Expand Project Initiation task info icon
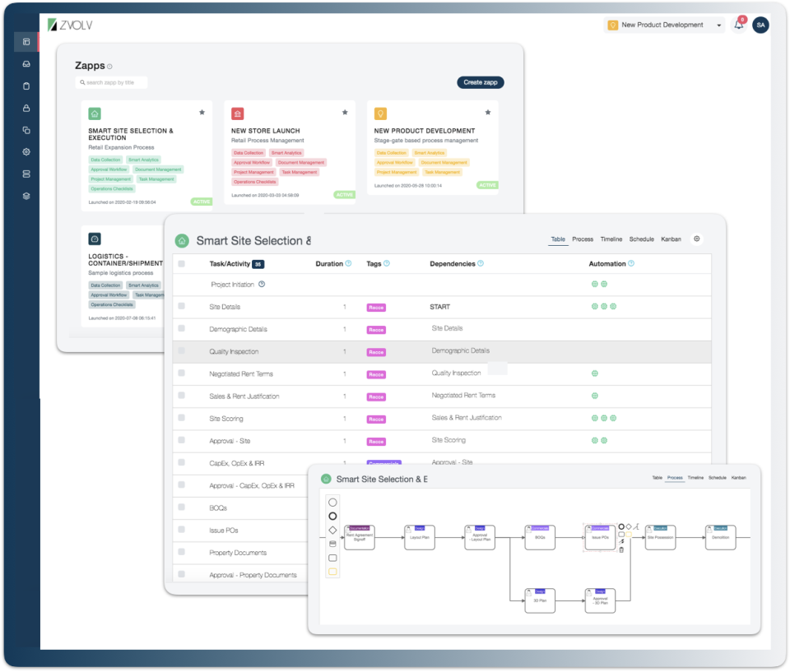This screenshot has width=790, height=672. pyautogui.click(x=261, y=284)
